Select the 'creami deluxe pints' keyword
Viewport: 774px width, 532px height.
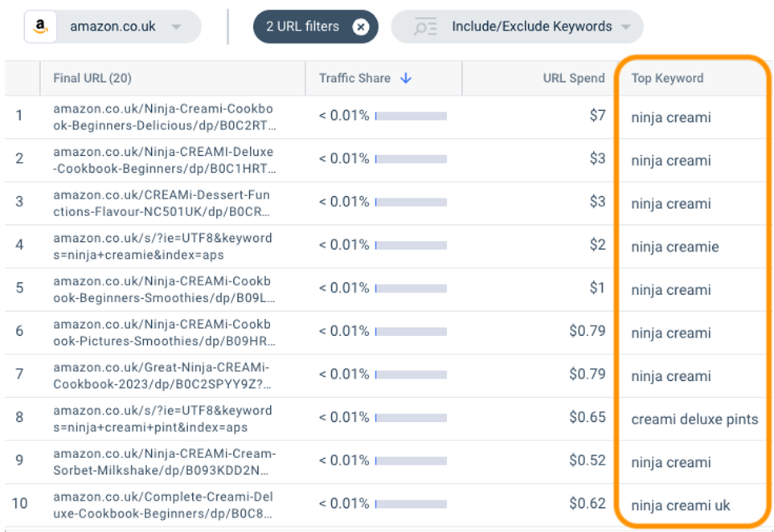694,419
